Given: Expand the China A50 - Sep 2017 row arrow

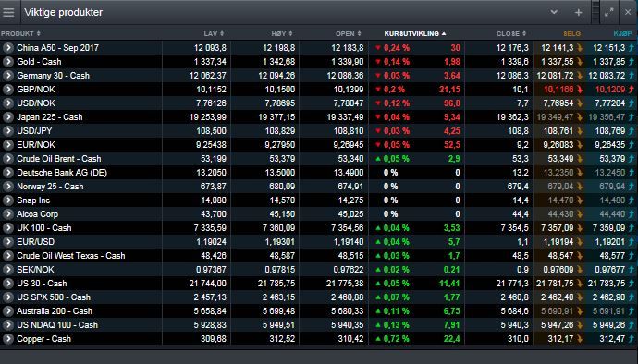Looking at the screenshot, I should tap(7, 48).
